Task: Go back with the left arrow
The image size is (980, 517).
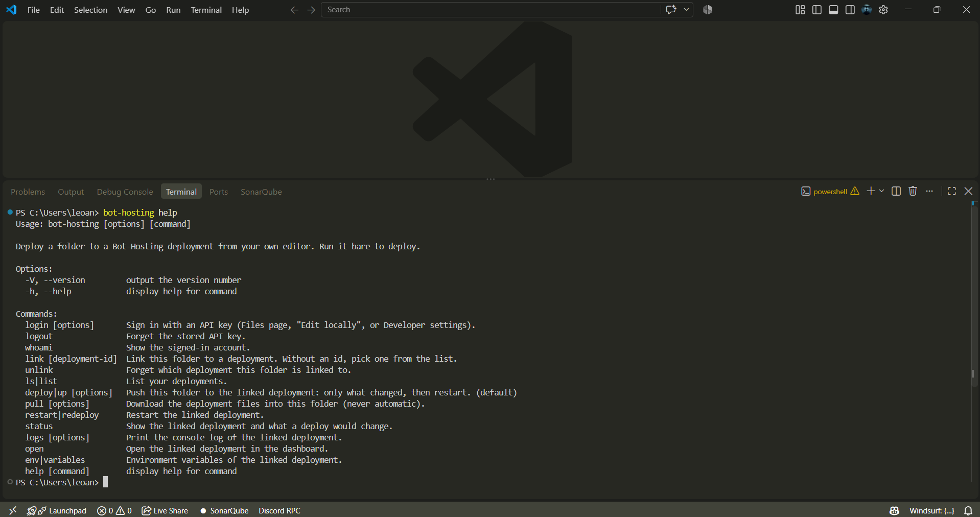Action: click(x=294, y=10)
